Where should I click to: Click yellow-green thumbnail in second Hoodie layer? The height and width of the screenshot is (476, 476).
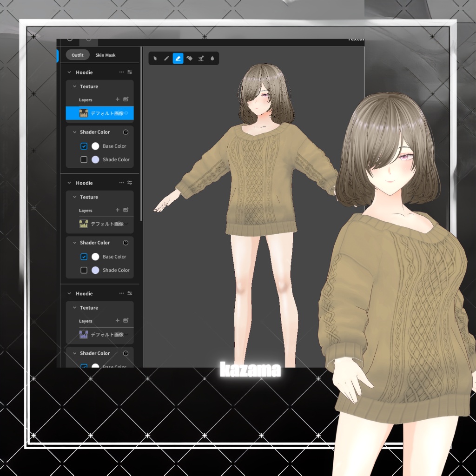pos(84,224)
